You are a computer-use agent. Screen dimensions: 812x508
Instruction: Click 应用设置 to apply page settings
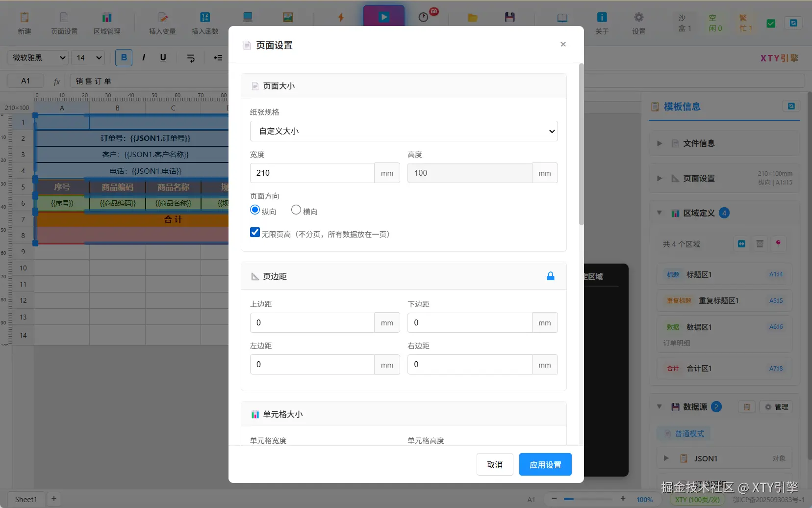pyautogui.click(x=545, y=464)
